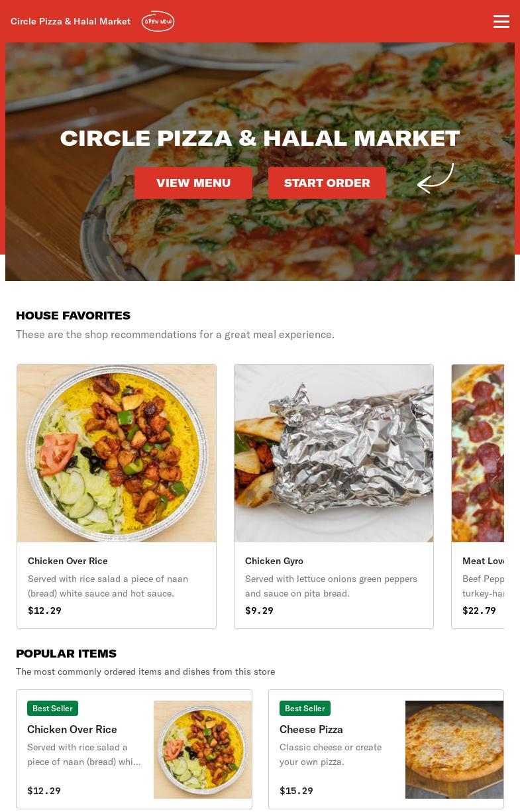Screen dimensions: 520x812
Task: Click the Chicken Over Rice thumbnail in Popular Items
Action: coord(203,750)
